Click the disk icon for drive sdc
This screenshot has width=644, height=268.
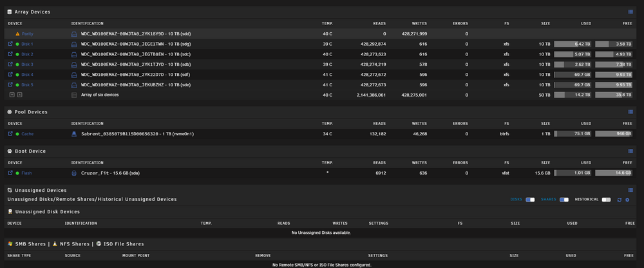point(74,54)
